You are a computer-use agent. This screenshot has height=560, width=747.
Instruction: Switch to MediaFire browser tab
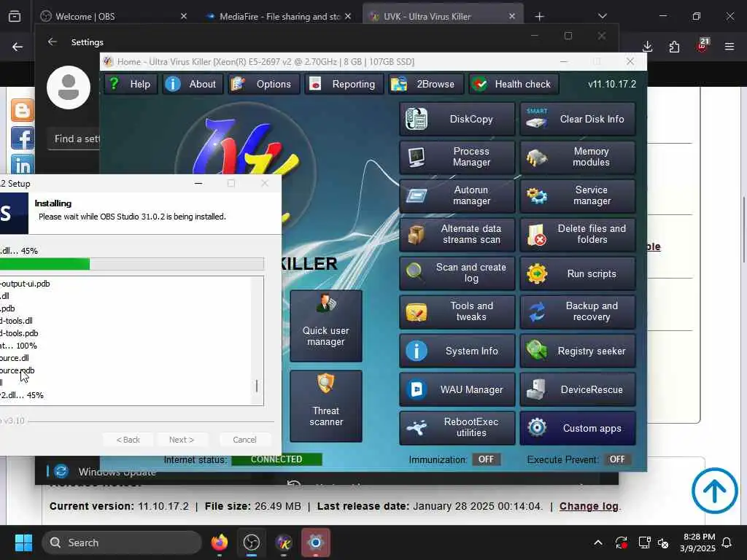pyautogui.click(x=279, y=16)
